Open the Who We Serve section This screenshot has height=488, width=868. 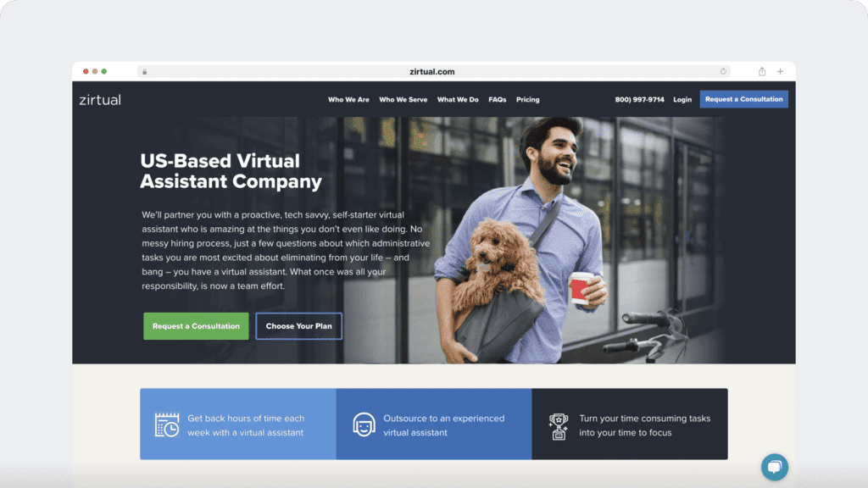pos(404,99)
